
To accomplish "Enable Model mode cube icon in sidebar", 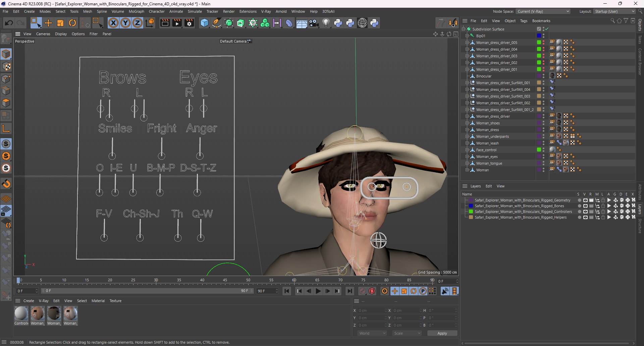I will [x=6, y=54].
